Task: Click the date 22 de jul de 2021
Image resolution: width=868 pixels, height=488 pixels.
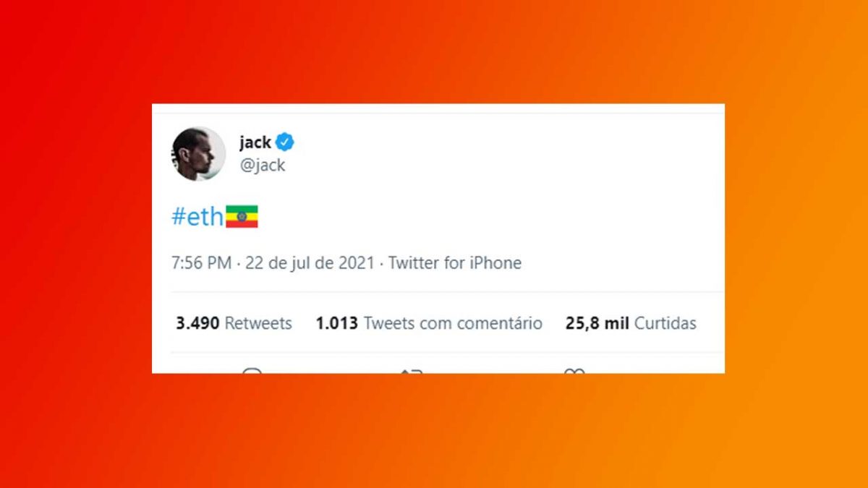Action: 310,263
